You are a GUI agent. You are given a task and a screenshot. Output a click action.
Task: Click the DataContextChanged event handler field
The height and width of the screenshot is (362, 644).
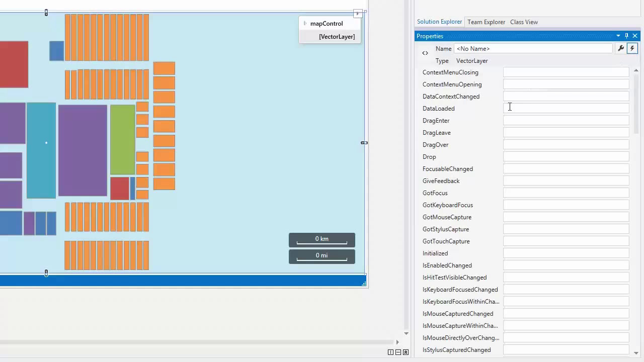tap(566, 97)
